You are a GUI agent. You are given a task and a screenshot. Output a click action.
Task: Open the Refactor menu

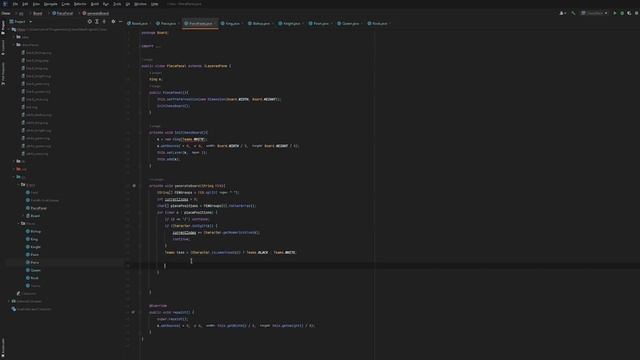click(x=80, y=4)
